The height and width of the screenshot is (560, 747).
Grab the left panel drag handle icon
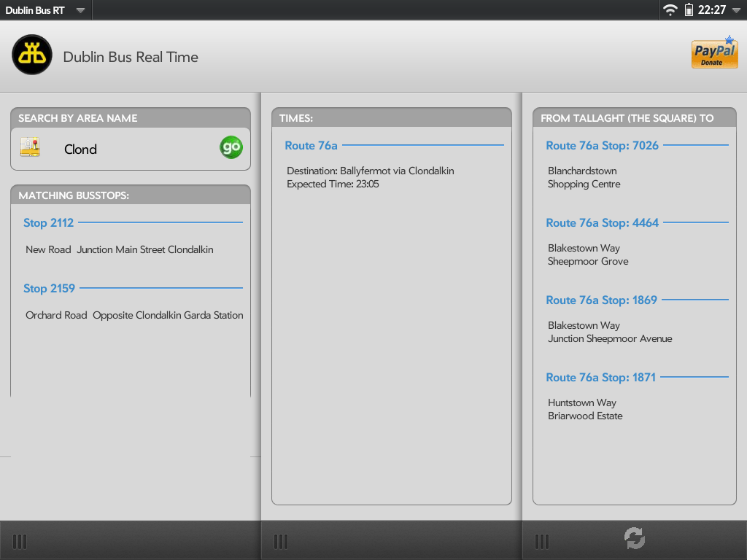(20, 542)
